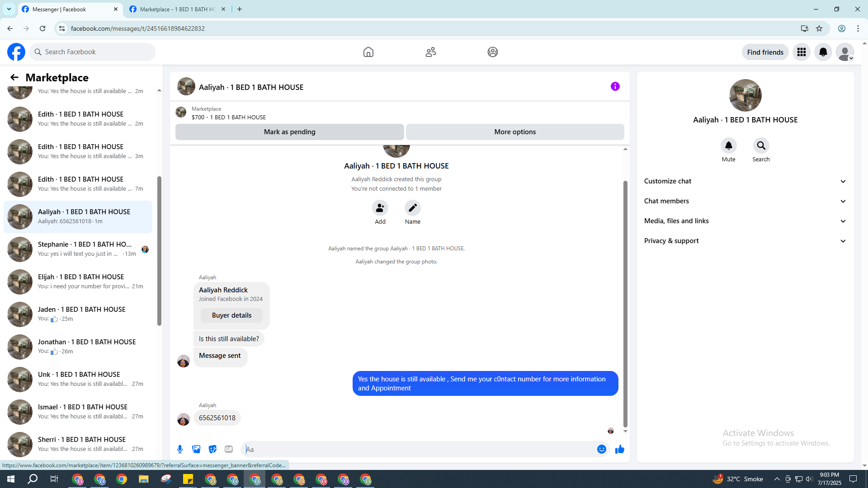Go back in browser history
868x488 pixels.
10,28
